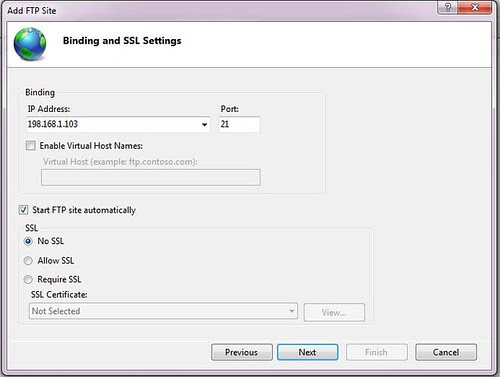Click the help question mark button

click(448, 7)
